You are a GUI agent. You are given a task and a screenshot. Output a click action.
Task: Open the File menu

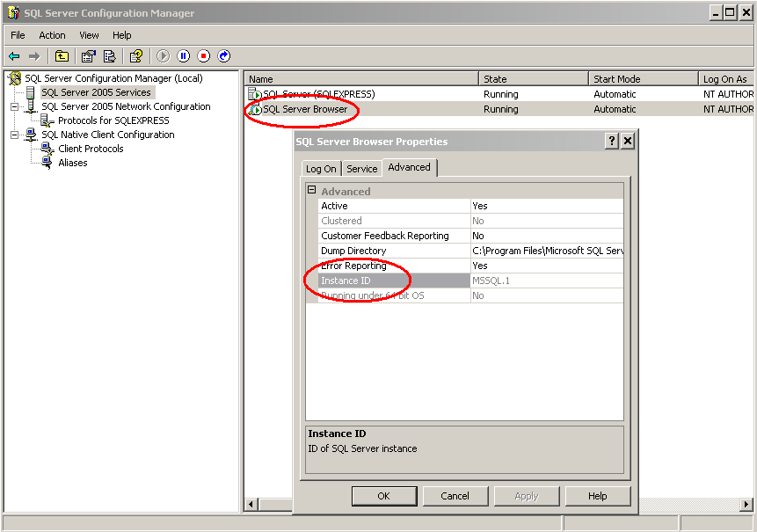(18, 35)
